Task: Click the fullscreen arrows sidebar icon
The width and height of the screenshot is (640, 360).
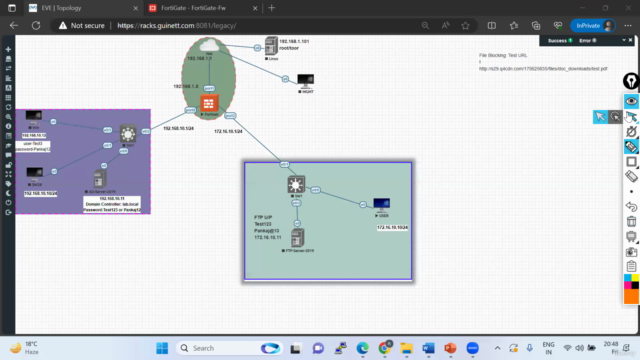Action: click(x=8, y=174)
